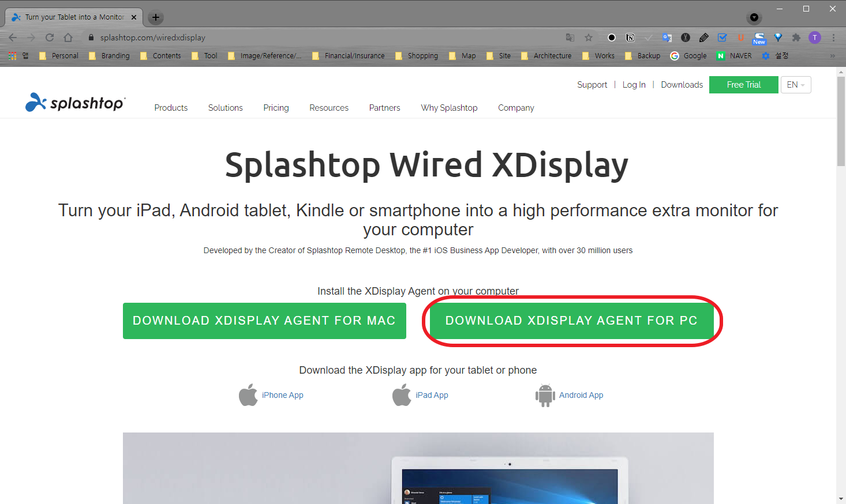The width and height of the screenshot is (846, 504).
Task: Open the Notion web clipper extension
Action: pos(630,37)
